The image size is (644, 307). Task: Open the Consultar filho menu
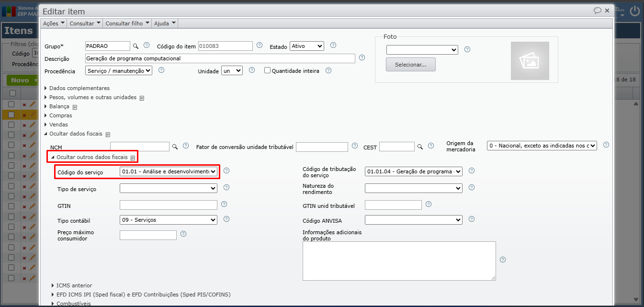click(x=127, y=23)
